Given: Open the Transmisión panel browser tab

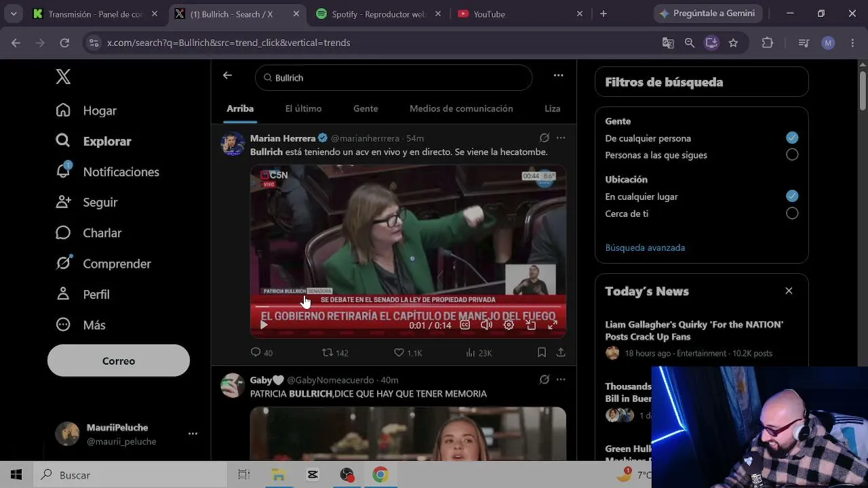Looking at the screenshot, I should click(x=96, y=14).
